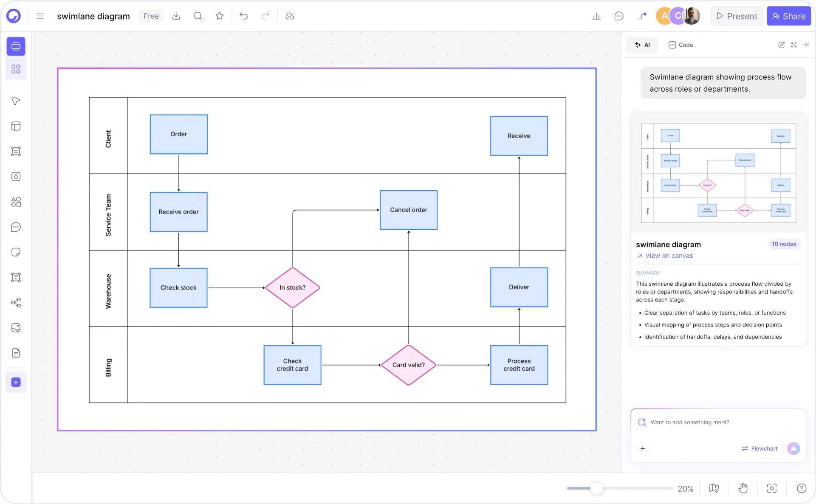This screenshot has height=504, width=816.
Task: Click the Share button
Action: (789, 16)
